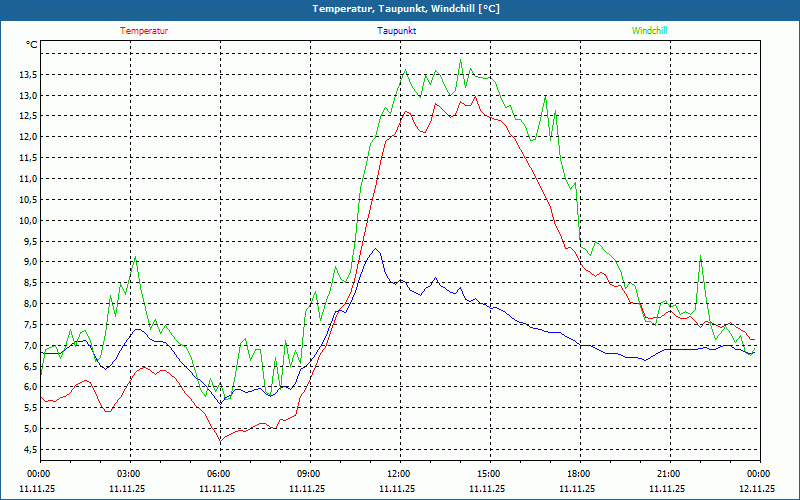Click the 13,0 y-axis value

(28, 95)
